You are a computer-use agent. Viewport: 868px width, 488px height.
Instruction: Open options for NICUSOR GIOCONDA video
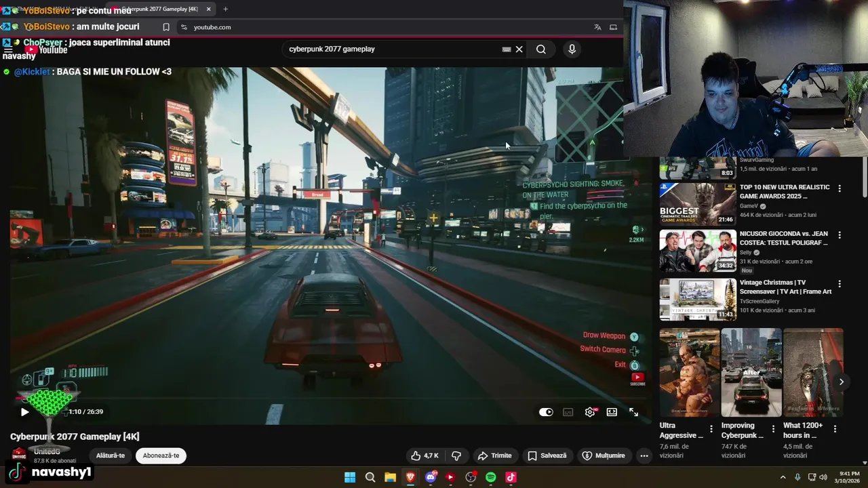840,235
